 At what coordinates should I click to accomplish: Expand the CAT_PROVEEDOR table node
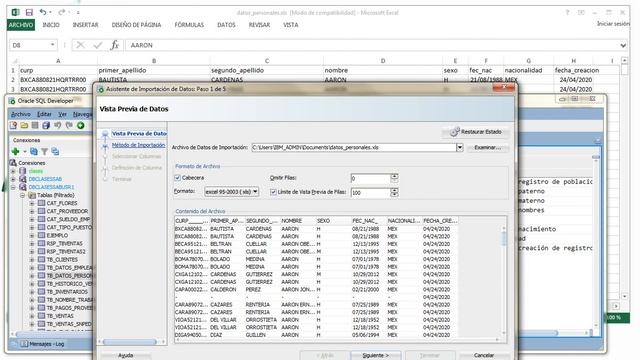point(32,211)
